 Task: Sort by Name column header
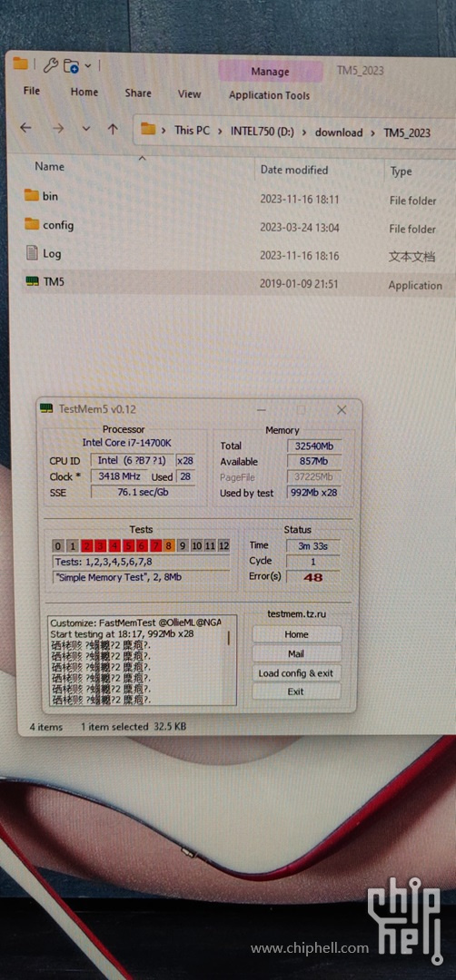click(x=49, y=166)
